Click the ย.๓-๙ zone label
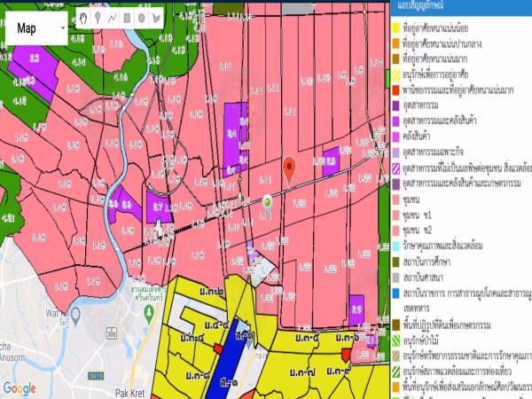This screenshot has height=399, width=532. pyautogui.click(x=339, y=371)
